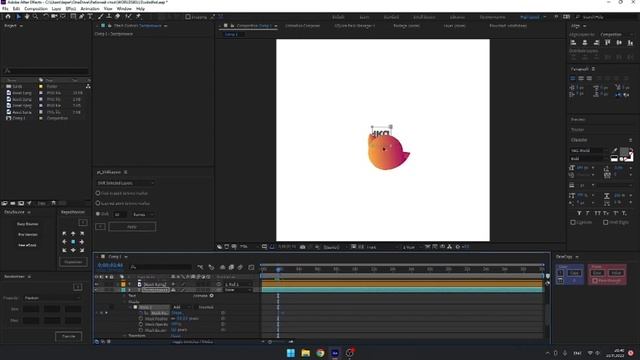Switch to the Animation Composer tab
This screenshot has width=640, height=360.
[302, 26]
